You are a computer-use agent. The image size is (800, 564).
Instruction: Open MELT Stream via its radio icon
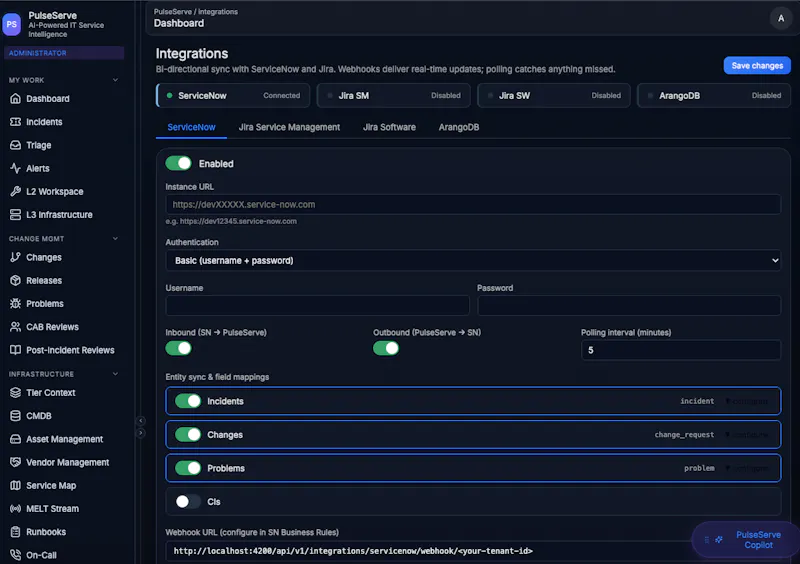pos(15,509)
